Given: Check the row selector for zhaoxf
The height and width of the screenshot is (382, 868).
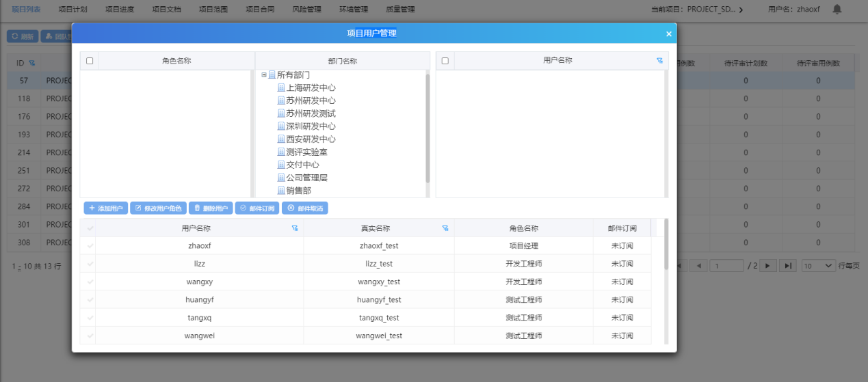Looking at the screenshot, I should click(x=90, y=246).
